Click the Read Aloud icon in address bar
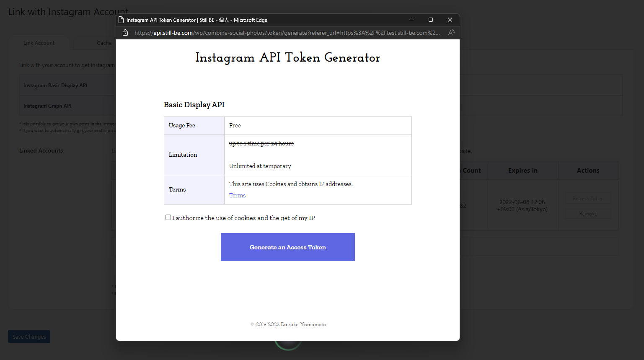This screenshot has height=360, width=644. coord(451,33)
